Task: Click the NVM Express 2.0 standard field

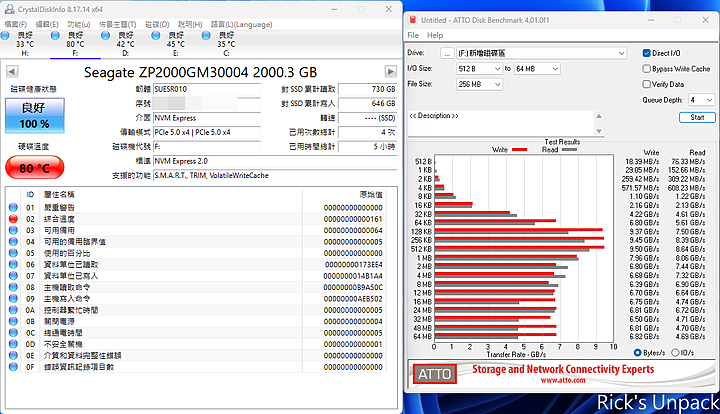Action: [x=275, y=161]
